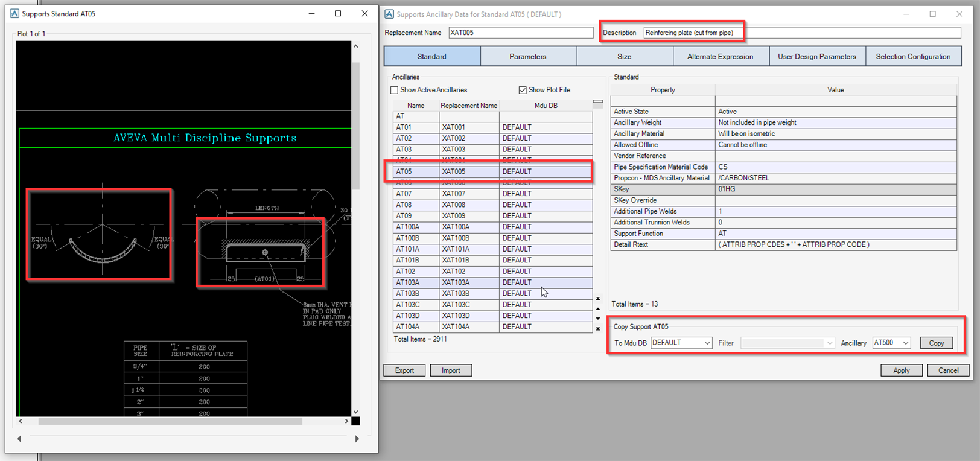This screenshot has height=461, width=980.
Task: Click the Detail Rtext property label
Action: click(631, 244)
